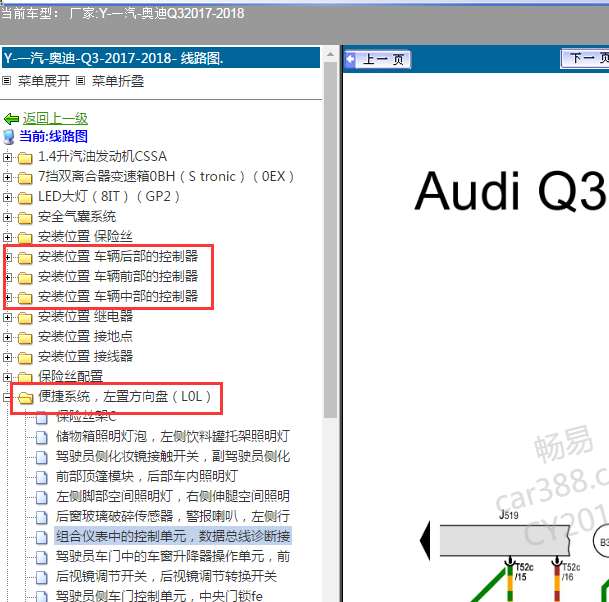This screenshot has width=609, height=602.
Task: Click folder icon of 安全气囊系统
Action: 25,218
